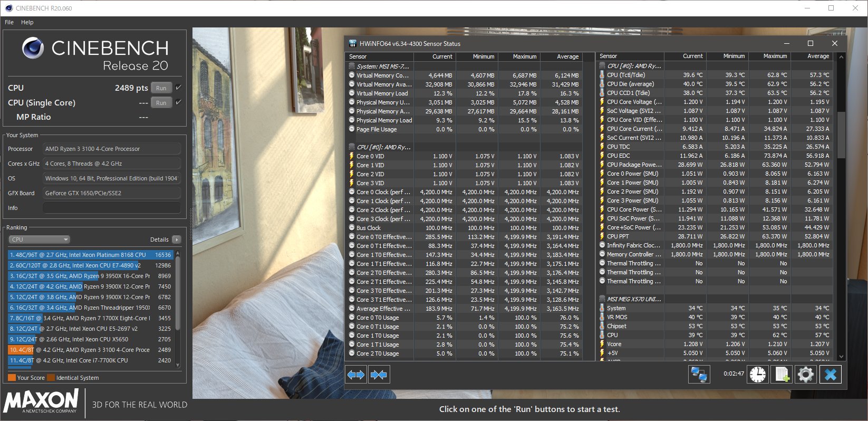The image size is (868, 421).
Task: Click the orange Your Score legend swatch
Action: (x=12, y=378)
